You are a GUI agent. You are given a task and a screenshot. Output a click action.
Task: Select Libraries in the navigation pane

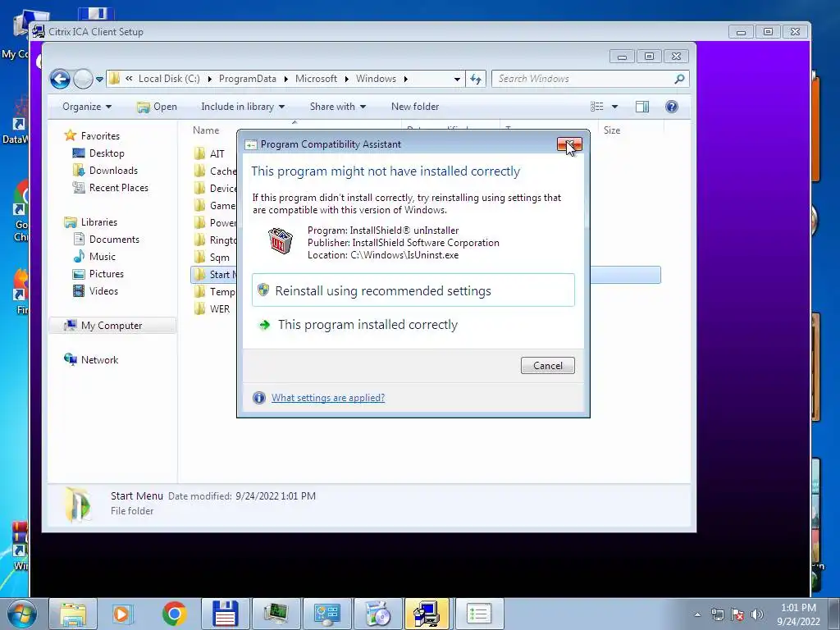(x=98, y=221)
